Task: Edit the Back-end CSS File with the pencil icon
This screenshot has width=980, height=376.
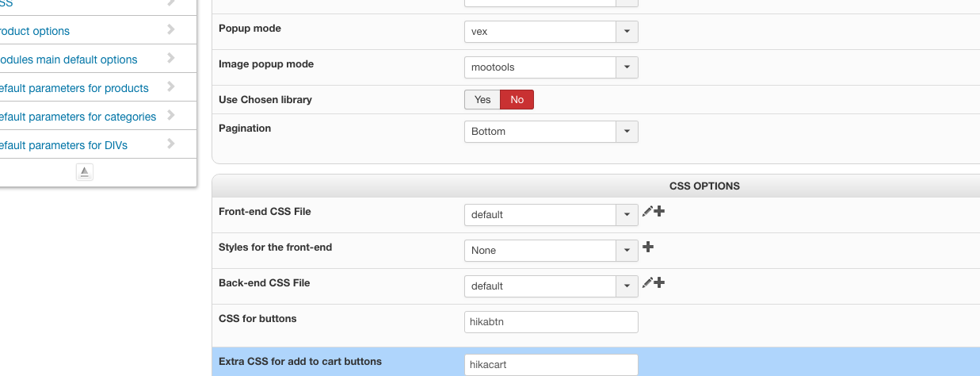Action: pyautogui.click(x=647, y=283)
